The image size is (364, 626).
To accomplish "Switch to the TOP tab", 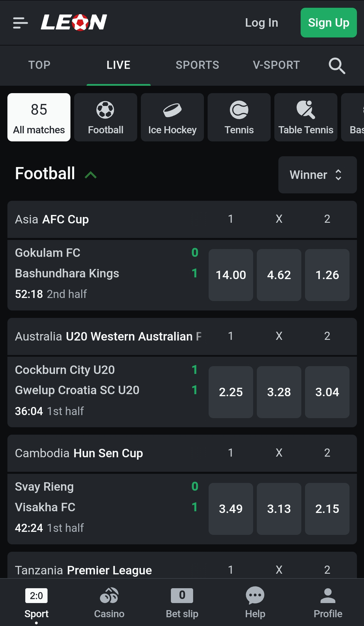I will pos(39,65).
